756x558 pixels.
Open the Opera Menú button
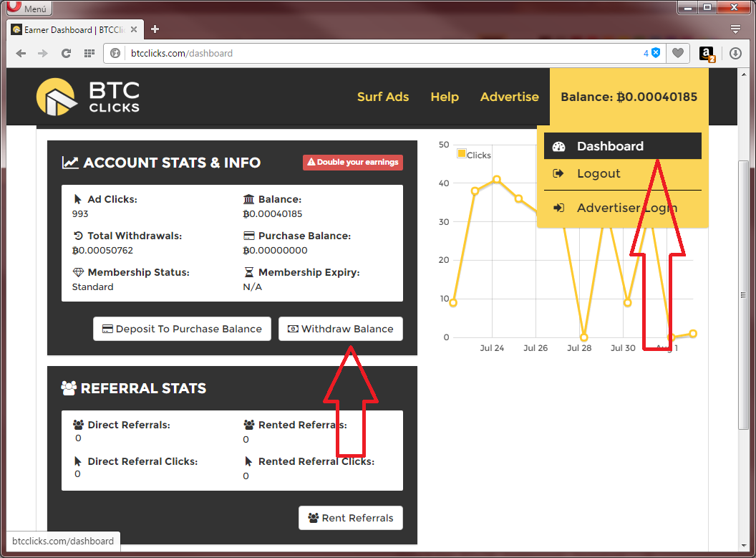tap(27, 9)
